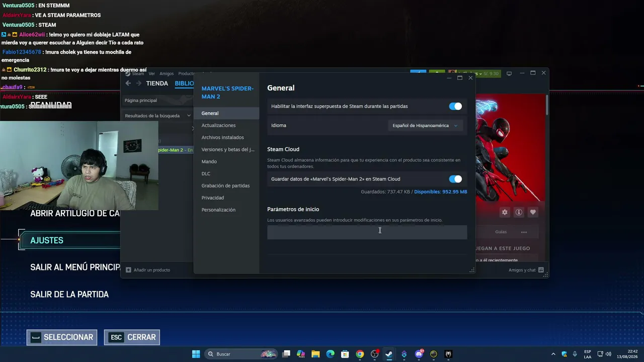Open Discord from the taskbar
Screen dimensions: 644x362
tap(419, 354)
